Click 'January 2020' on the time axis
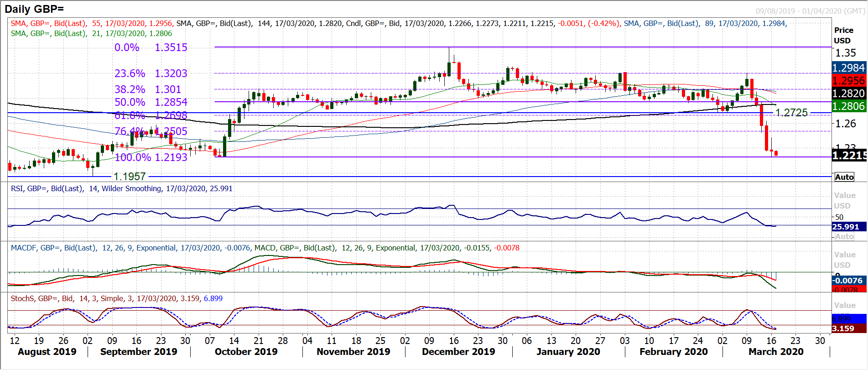The image size is (868, 370). (x=568, y=352)
